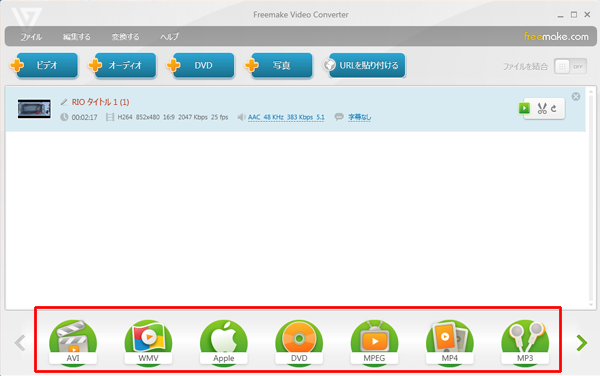Open the ヘルプ menu
The image size is (600, 376).
(170, 37)
